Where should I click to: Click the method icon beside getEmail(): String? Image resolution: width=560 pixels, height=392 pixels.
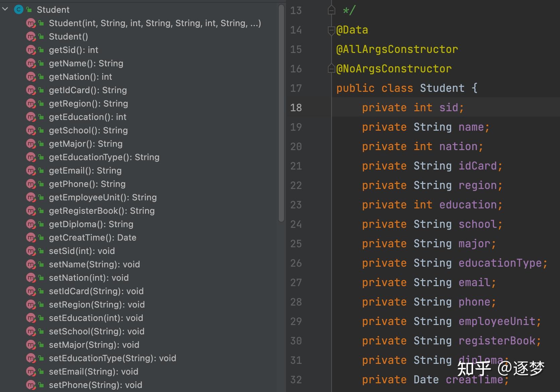click(31, 171)
